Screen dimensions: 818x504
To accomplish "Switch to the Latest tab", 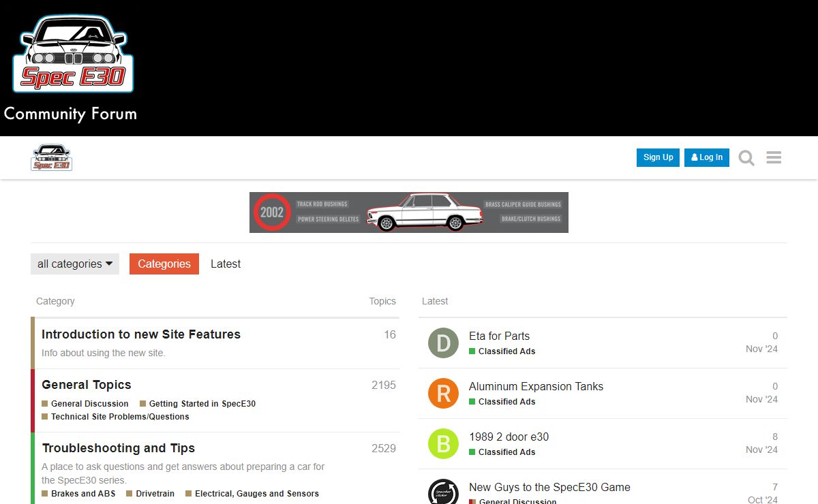I will click(226, 264).
